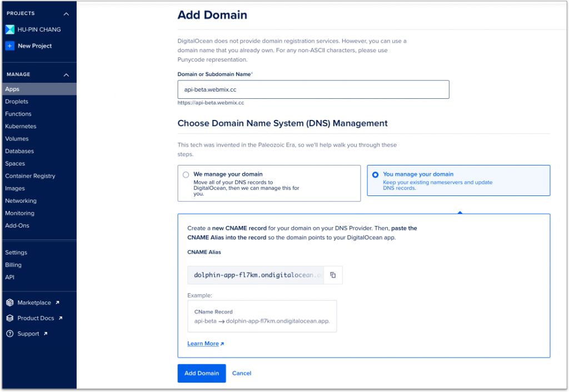This screenshot has height=392, width=569.
Task: Copy the CNAME alias with copy icon
Action: [x=333, y=275]
